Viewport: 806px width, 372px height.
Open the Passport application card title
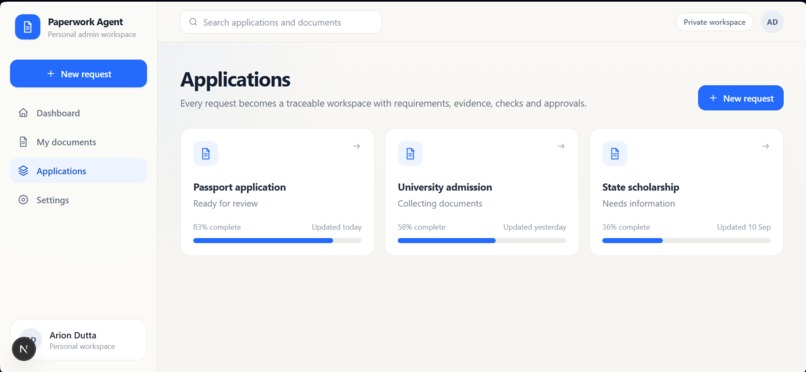tap(240, 187)
